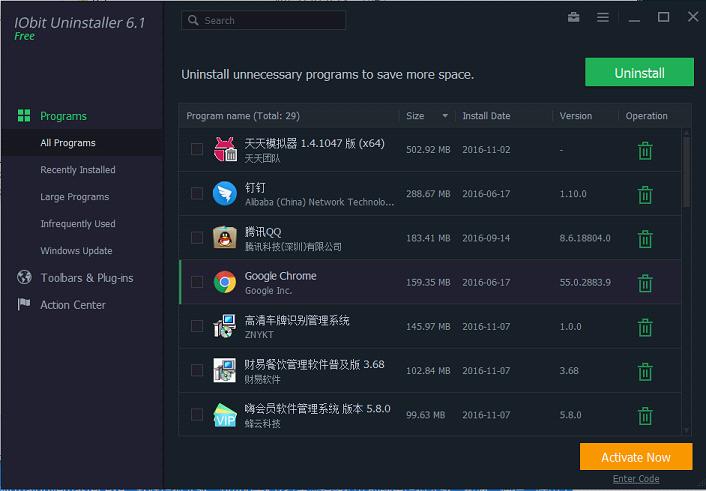Image resolution: width=706 pixels, height=491 pixels.
Task: Check the 钉钉 checkbox
Action: pyautogui.click(x=197, y=193)
